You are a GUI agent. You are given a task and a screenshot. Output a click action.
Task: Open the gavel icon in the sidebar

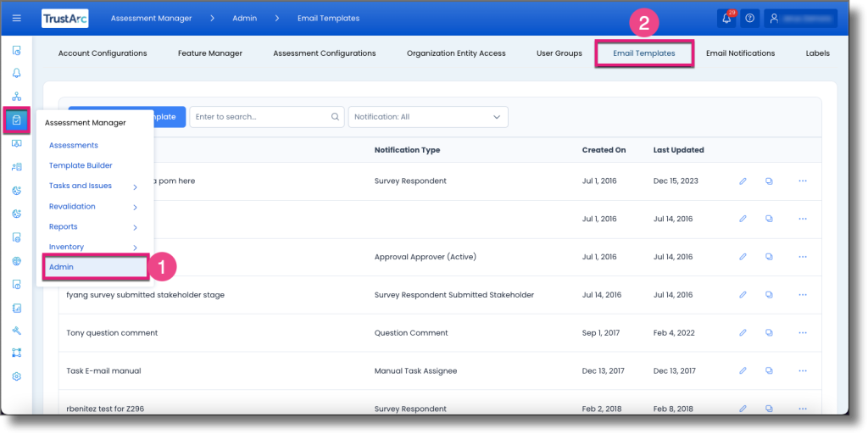click(x=17, y=331)
